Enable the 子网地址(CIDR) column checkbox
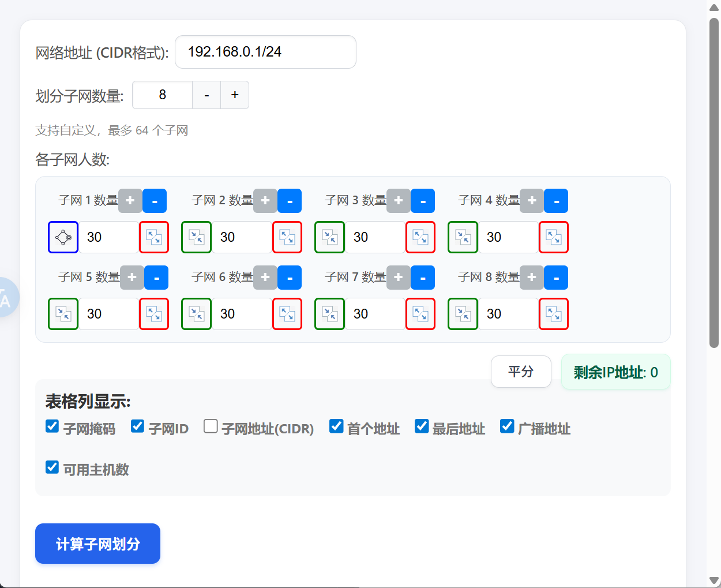This screenshot has width=721, height=588. pyautogui.click(x=211, y=426)
